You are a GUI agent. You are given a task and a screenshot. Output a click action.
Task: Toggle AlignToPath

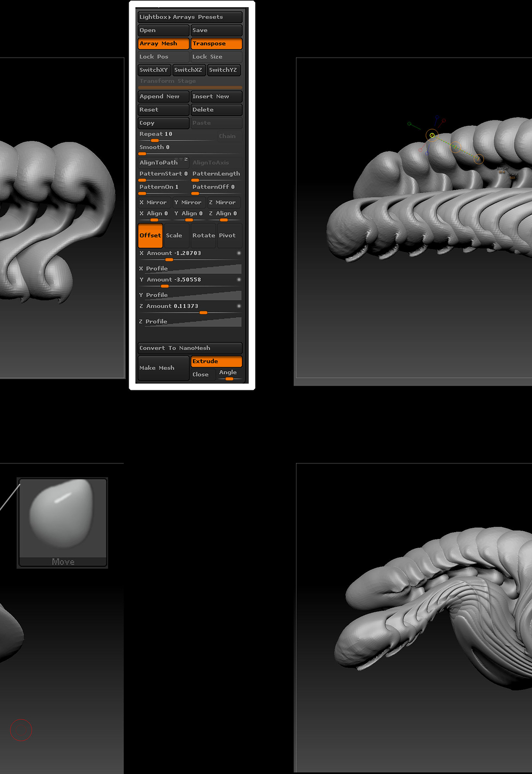pos(163,163)
